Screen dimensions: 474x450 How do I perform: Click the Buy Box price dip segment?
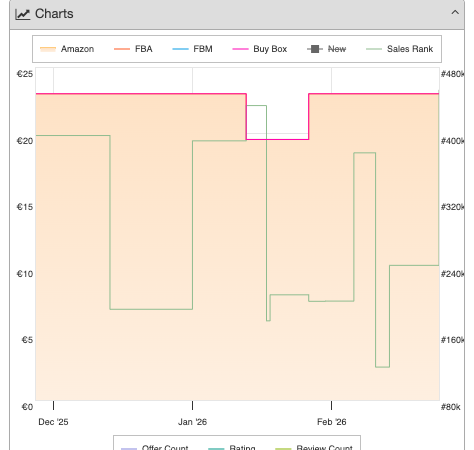(277, 139)
